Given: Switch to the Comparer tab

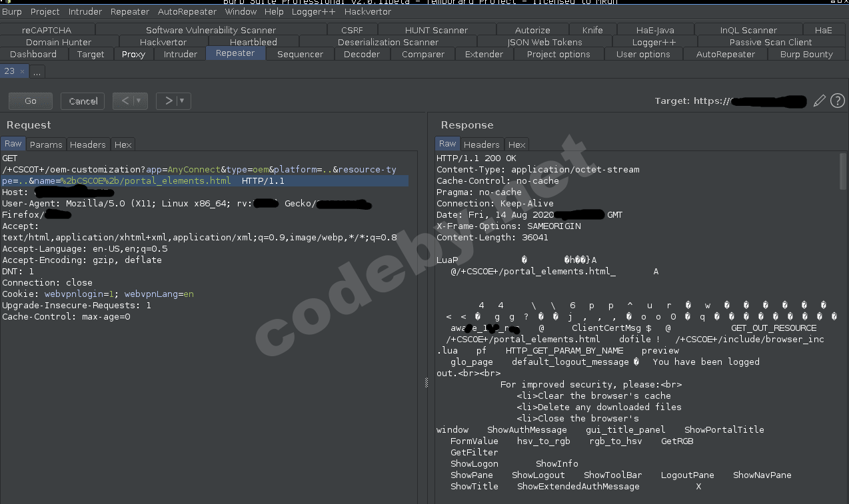Looking at the screenshot, I should click(423, 54).
